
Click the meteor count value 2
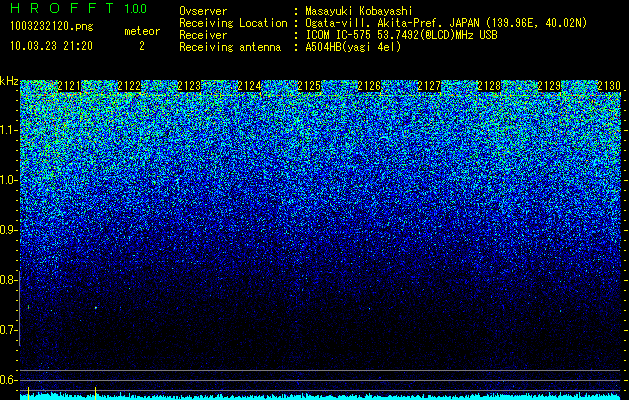point(142,46)
